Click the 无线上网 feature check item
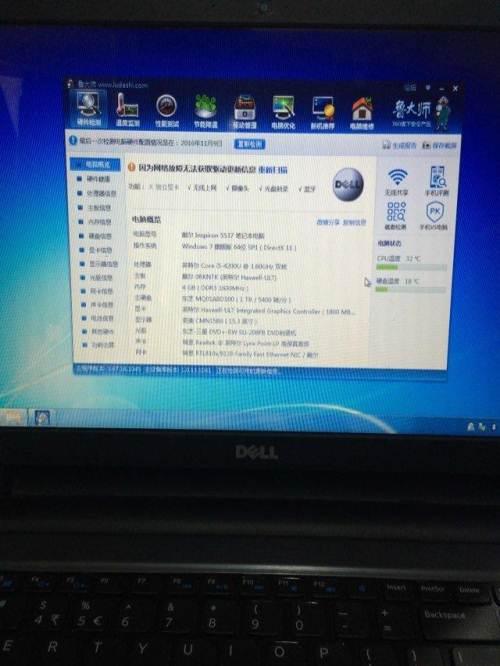 pos(202,187)
